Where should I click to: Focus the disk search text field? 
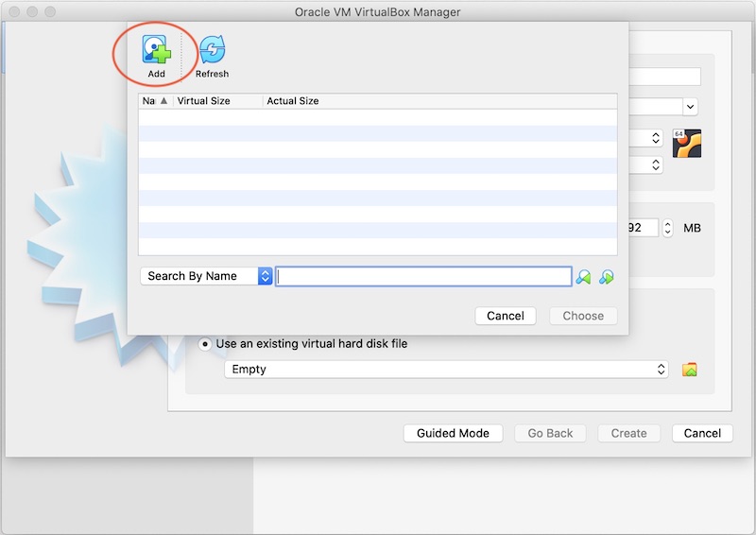[423, 276]
